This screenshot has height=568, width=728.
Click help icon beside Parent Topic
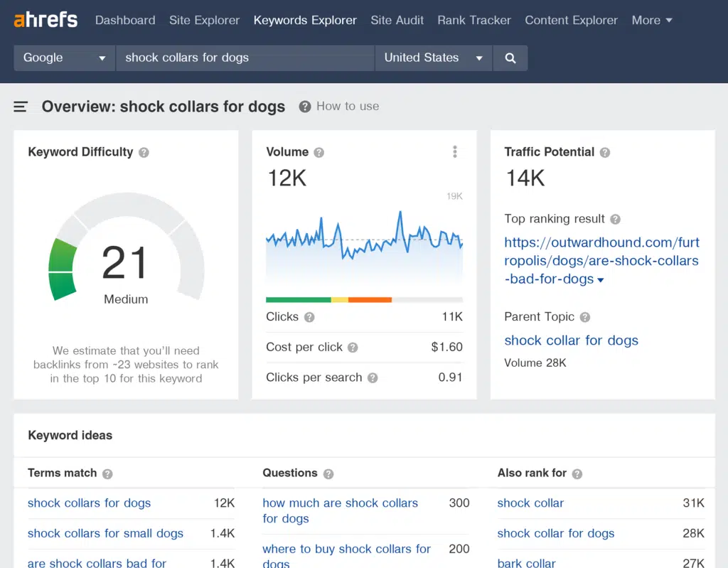coord(585,317)
